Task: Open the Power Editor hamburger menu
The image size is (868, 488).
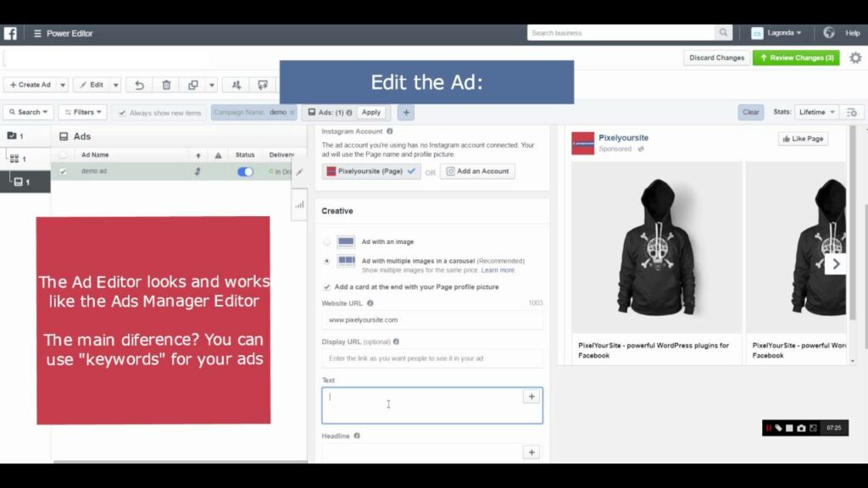Action: pyautogui.click(x=37, y=33)
